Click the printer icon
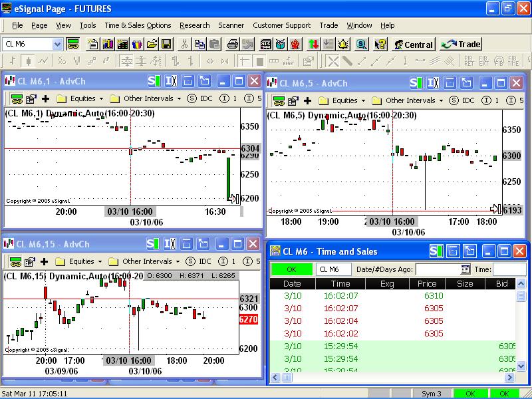The image size is (532, 399). pyautogui.click(x=233, y=44)
